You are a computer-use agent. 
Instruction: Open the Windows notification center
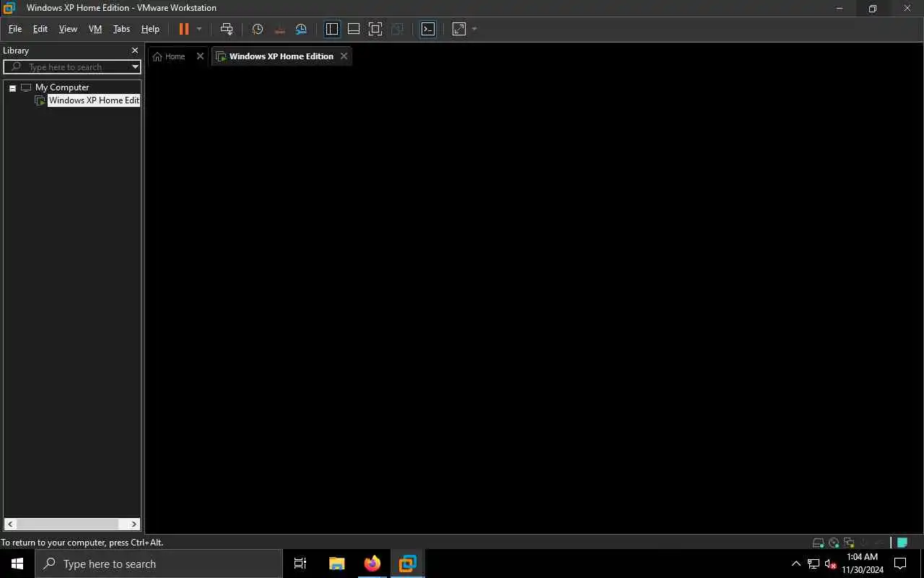pyautogui.click(x=900, y=564)
